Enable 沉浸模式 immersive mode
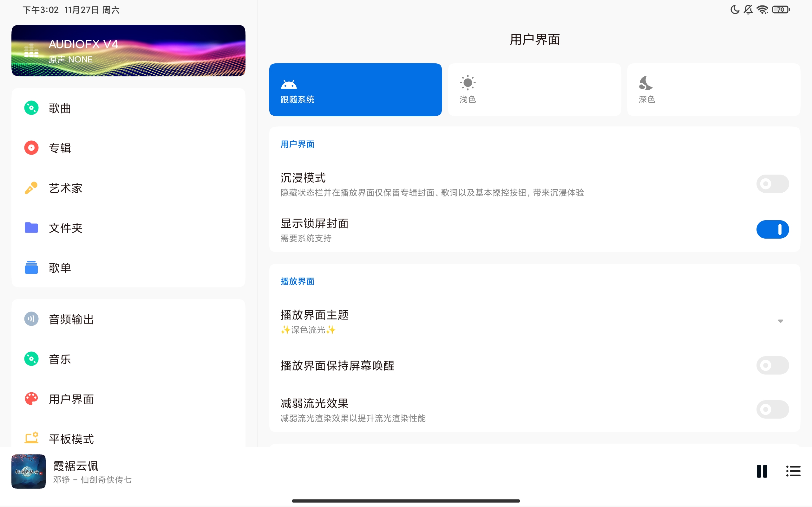Screen dimensions: 812x507 click(772, 183)
